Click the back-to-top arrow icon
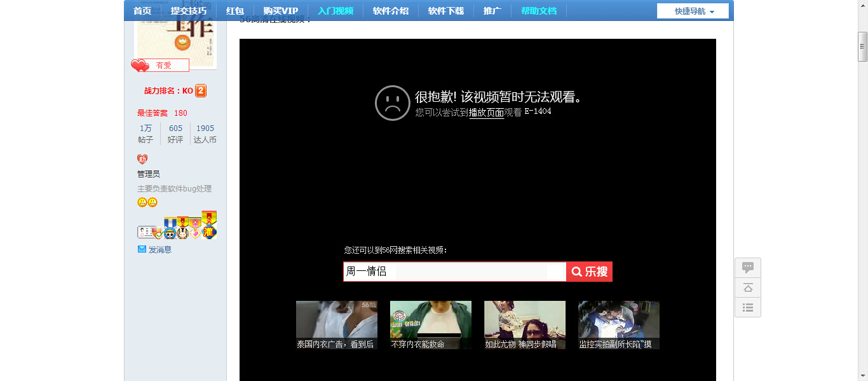This screenshot has height=381, width=868. [748, 287]
